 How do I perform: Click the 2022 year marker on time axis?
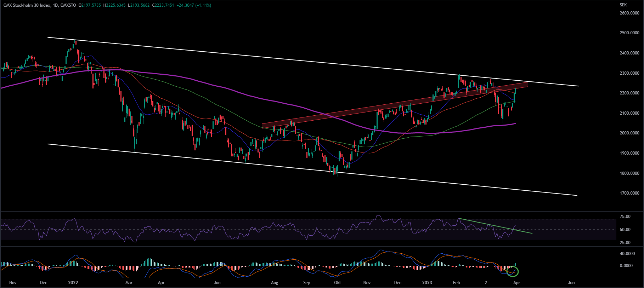pos(73,283)
